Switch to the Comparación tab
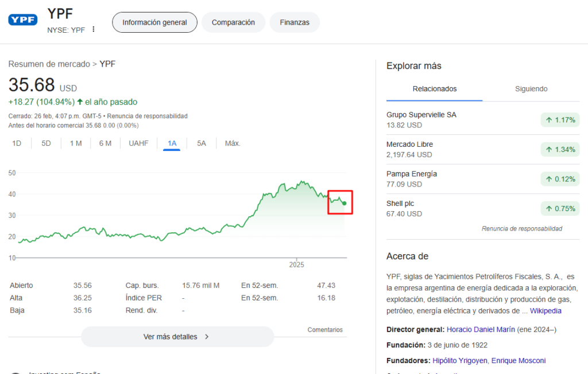 tap(233, 22)
